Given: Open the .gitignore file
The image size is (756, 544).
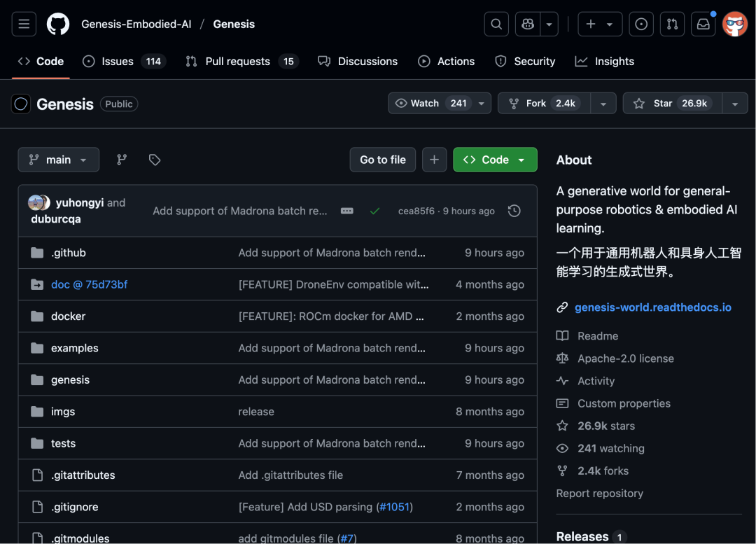Looking at the screenshot, I should [75, 508].
